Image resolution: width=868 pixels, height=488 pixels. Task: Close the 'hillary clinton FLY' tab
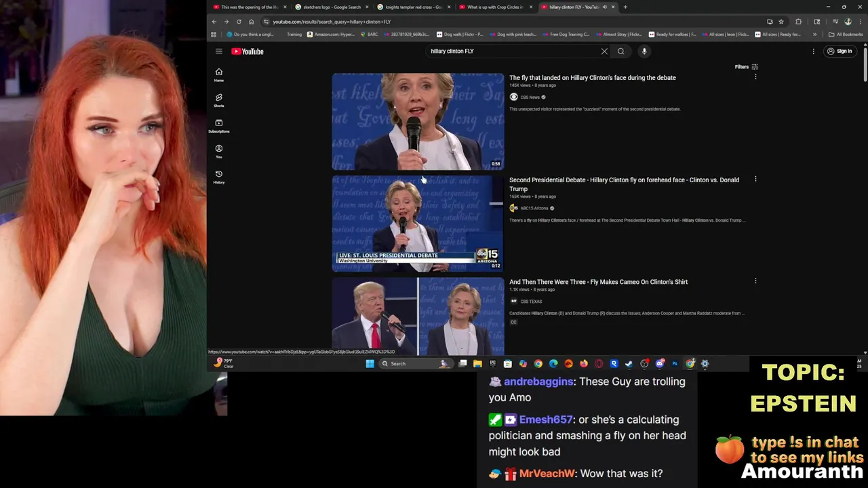pos(613,7)
